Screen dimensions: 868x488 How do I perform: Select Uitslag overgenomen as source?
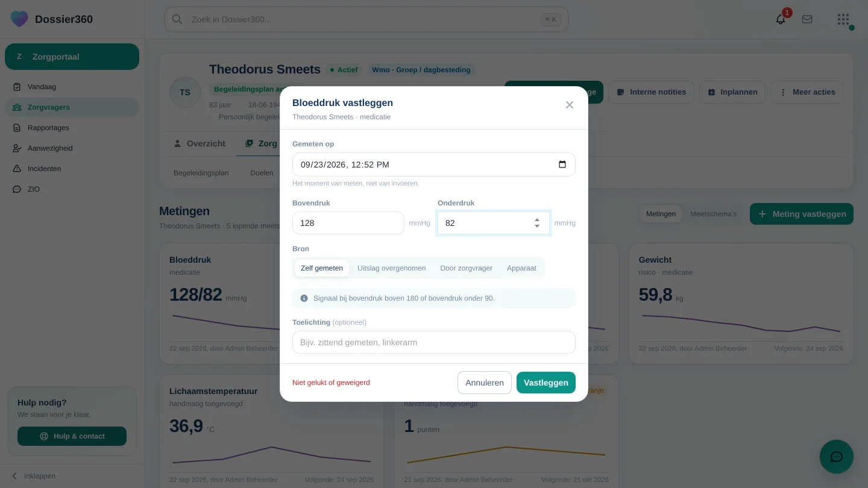[391, 268]
